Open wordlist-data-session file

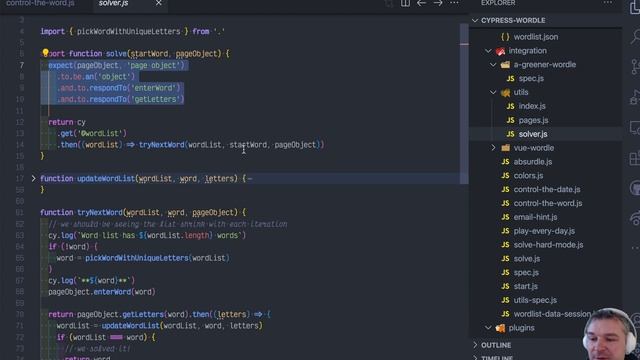(x=552, y=314)
